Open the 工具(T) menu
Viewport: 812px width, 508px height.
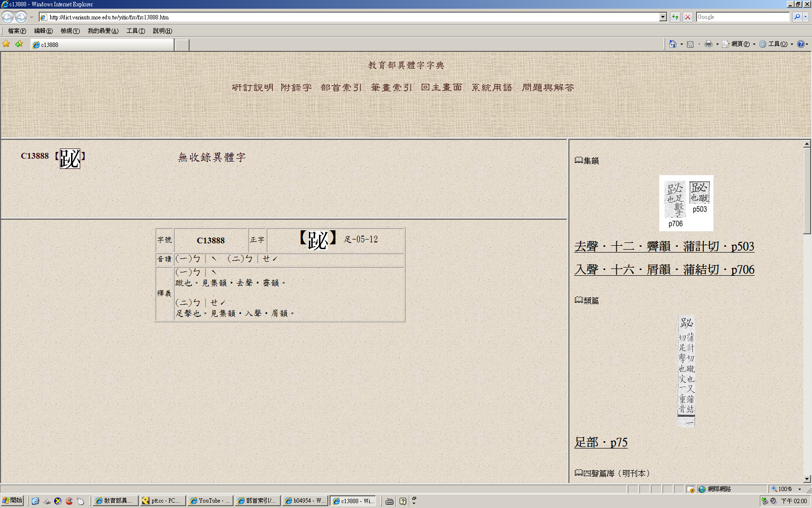(x=136, y=31)
